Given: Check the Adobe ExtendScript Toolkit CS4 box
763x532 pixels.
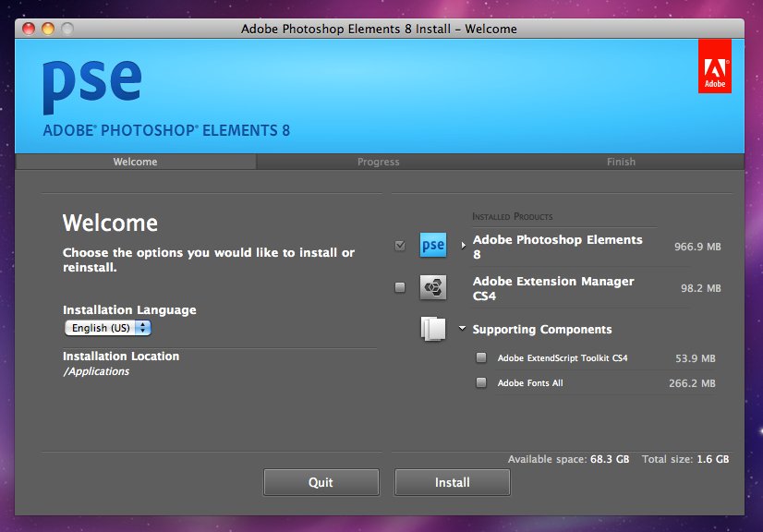Looking at the screenshot, I should click(481, 357).
